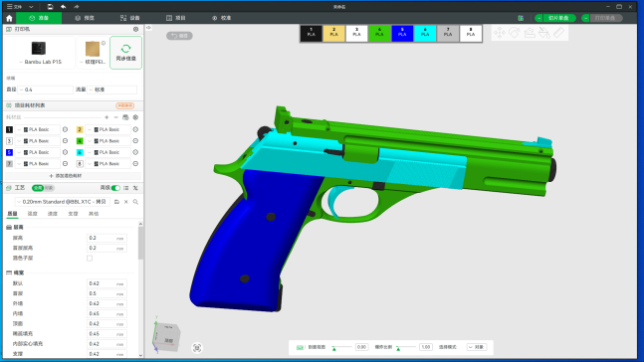Select the Move tool in the viewport toolbar
Screen dimensions: 644x362
pyautogui.click(x=500, y=33)
